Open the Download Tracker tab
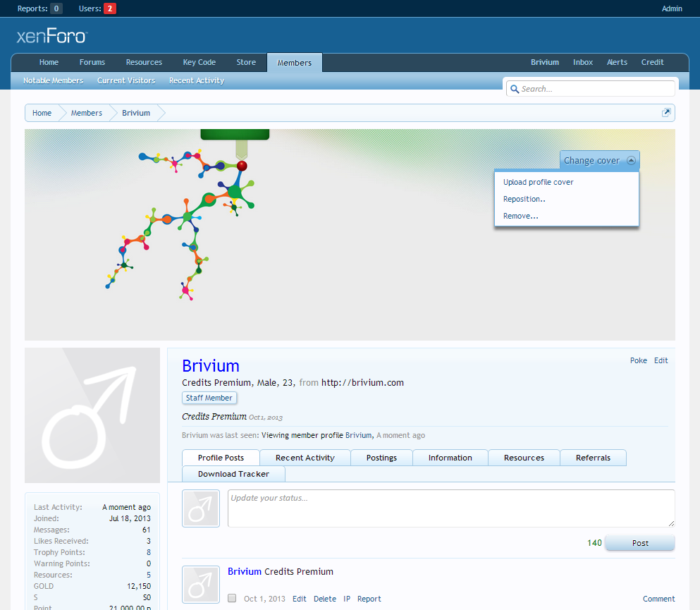 tap(233, 474)
